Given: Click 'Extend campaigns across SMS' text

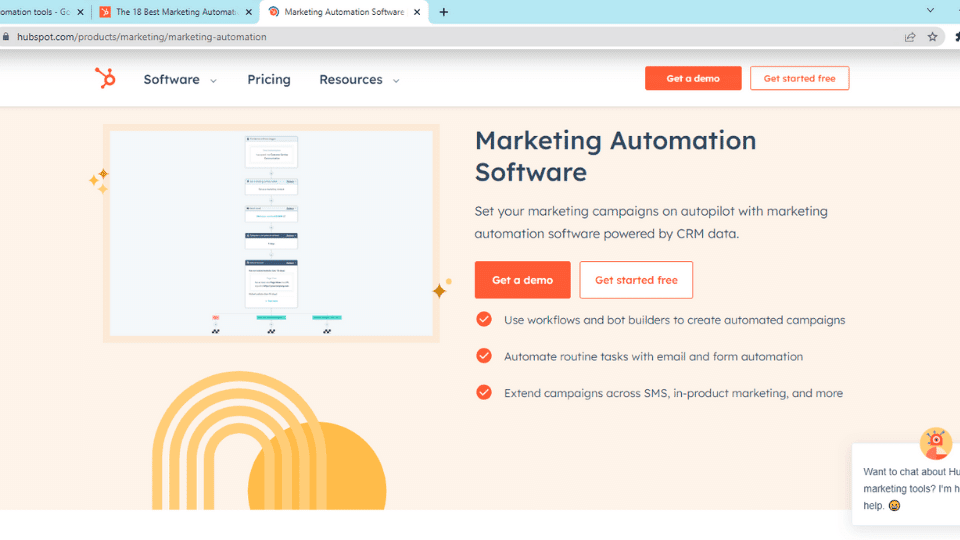Looking at the screenshot, I should 673,393.
